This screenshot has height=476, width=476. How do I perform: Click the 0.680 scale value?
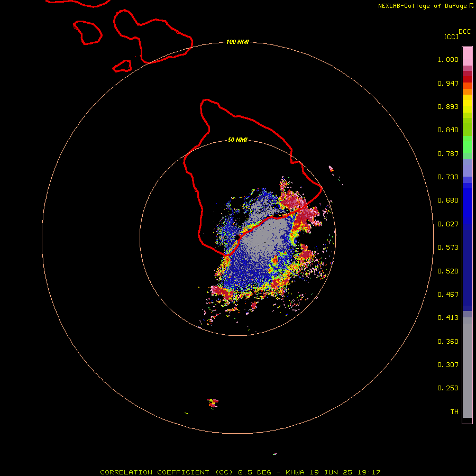pos(448,200)
